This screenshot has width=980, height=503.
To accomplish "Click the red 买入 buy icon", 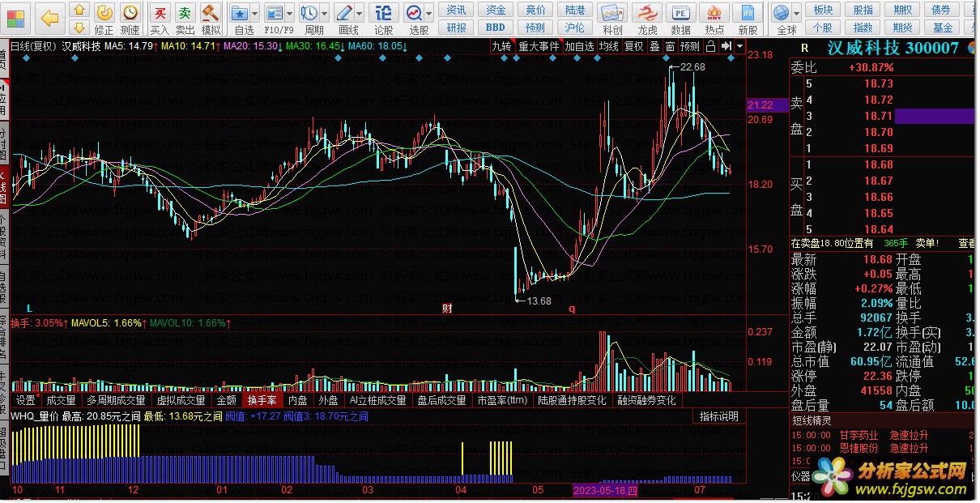I will pos(160,13).
